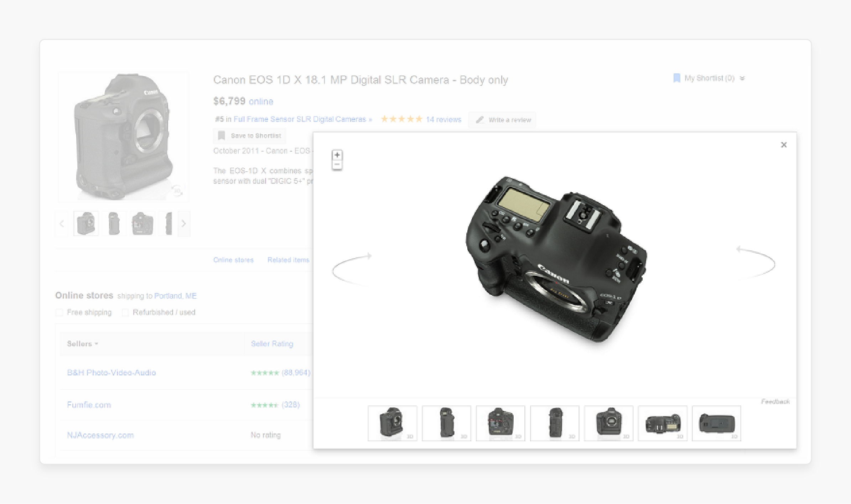The width and height of the screenshot is (851, 504).
Task: Select first small thumbnail under main image
Action: [x=86, y=223]
